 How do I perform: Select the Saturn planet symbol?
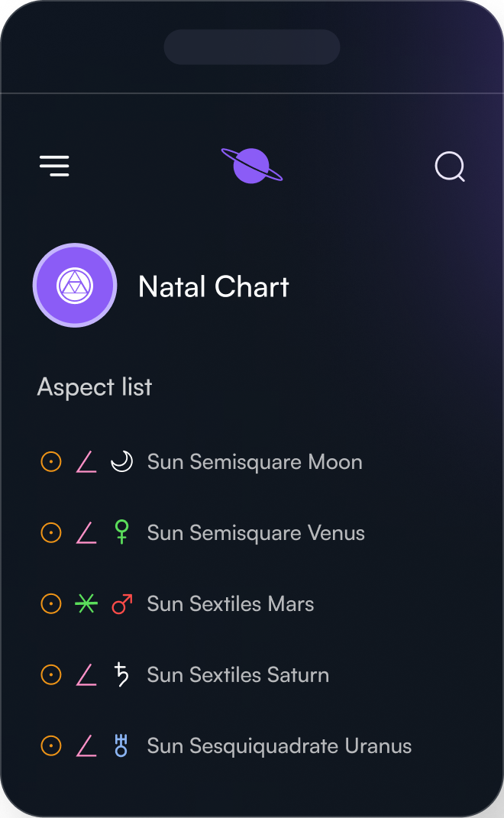pos(121,674)
